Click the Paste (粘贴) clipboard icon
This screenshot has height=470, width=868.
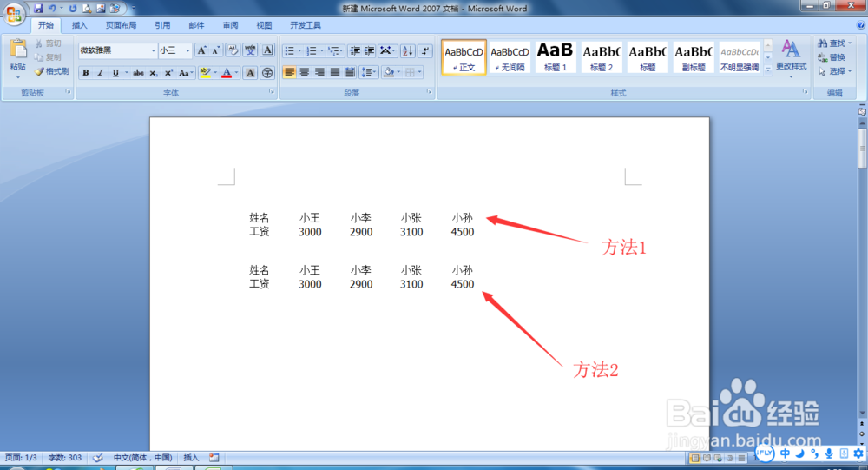(x=17, y=49)
